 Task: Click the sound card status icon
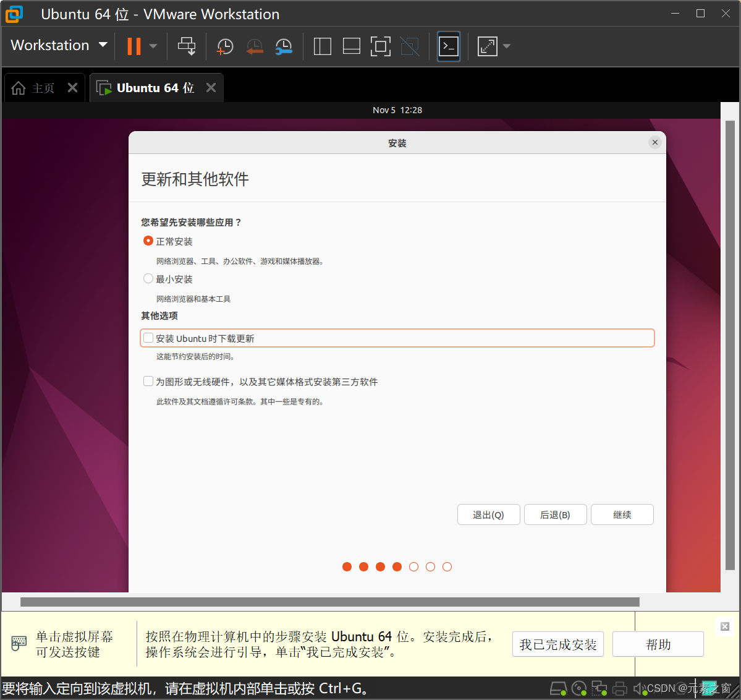pos(640,689)
